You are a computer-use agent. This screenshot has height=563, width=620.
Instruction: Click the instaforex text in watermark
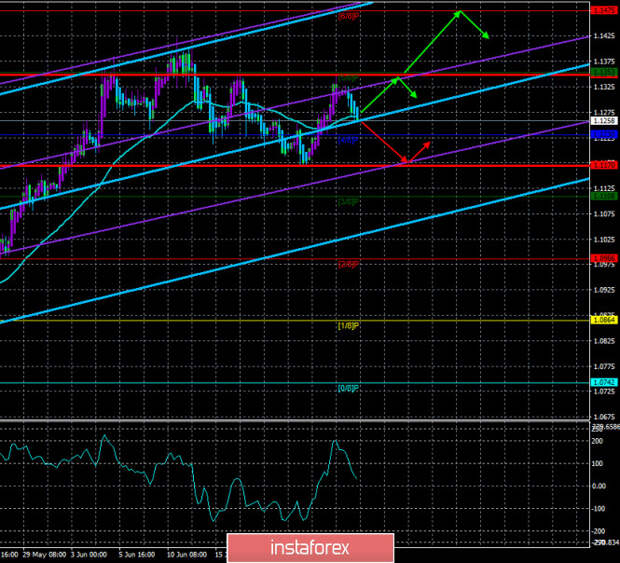pyautogui.click(x=320, y=548)
